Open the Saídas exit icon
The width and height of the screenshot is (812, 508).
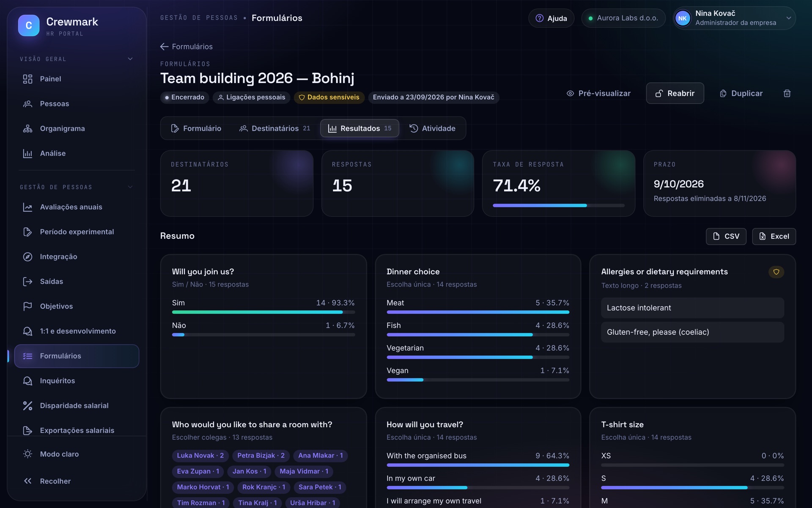[27, 282]
